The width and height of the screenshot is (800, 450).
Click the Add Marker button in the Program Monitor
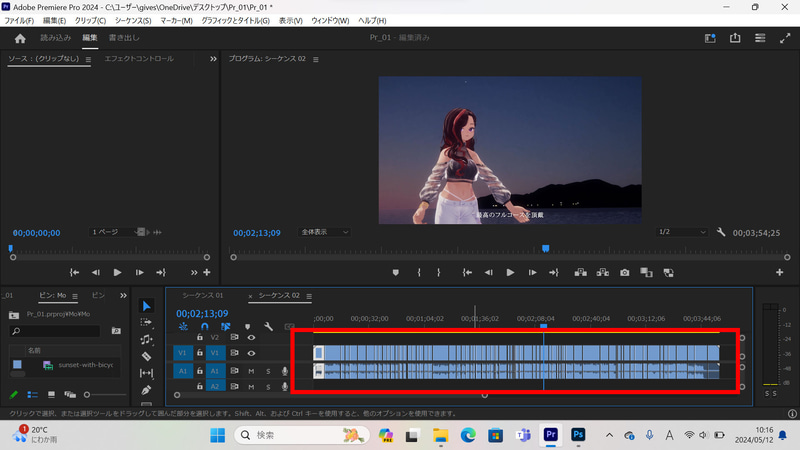click(x=396, y=272)
